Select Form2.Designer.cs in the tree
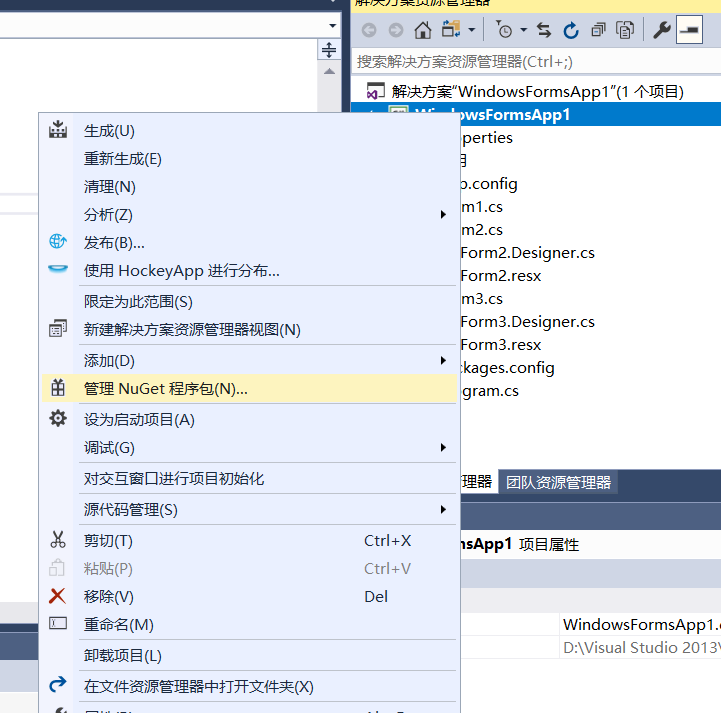 coord(527,253)
